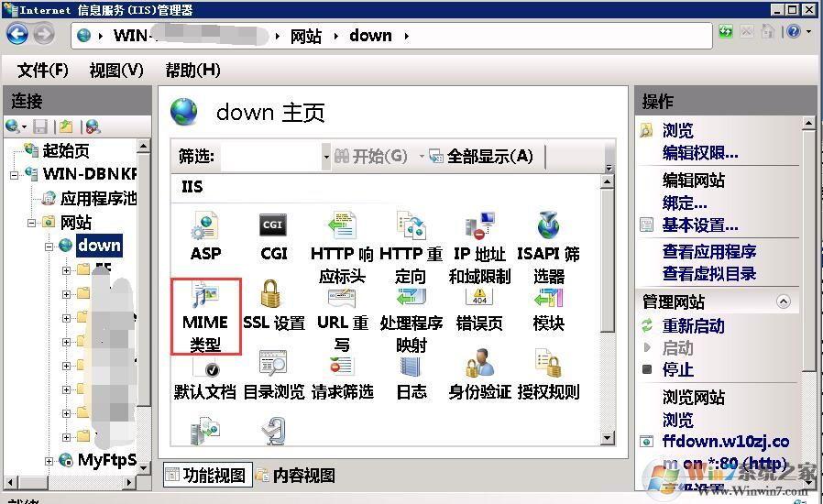This screenshot has height=504, width=823.
Task: Click feature list scrollbar down arrow
Action: point(607,438)
